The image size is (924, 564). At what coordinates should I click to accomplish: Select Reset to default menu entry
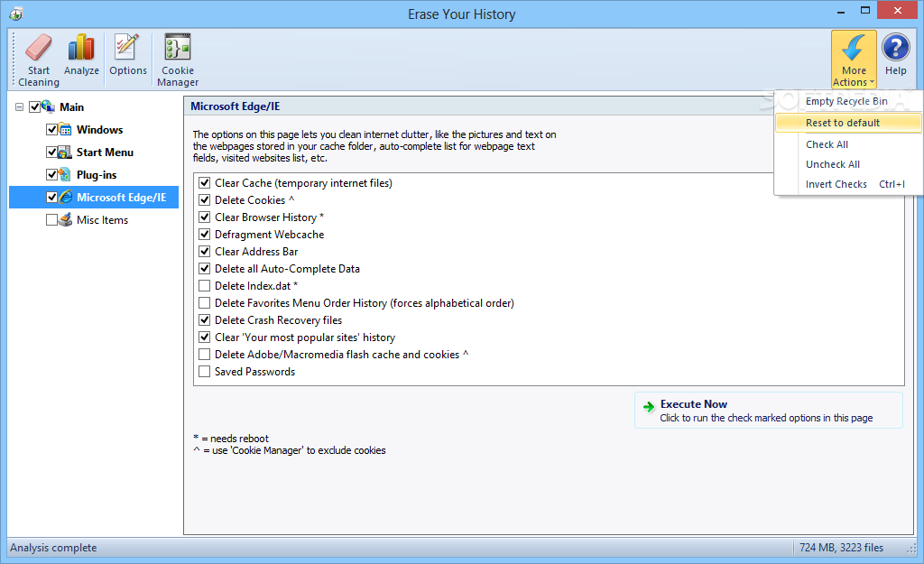847,123
